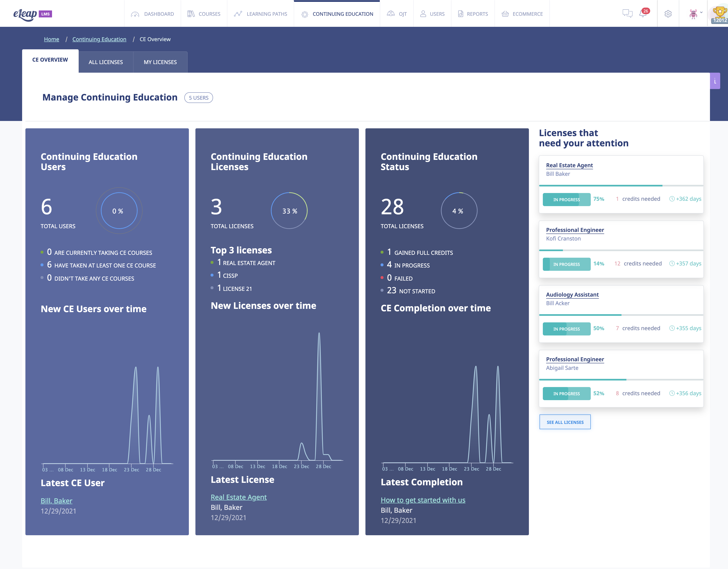Click the Learning Paths path icon
Viewport: 728px width, 569px height.
click(x=238, y=14)
